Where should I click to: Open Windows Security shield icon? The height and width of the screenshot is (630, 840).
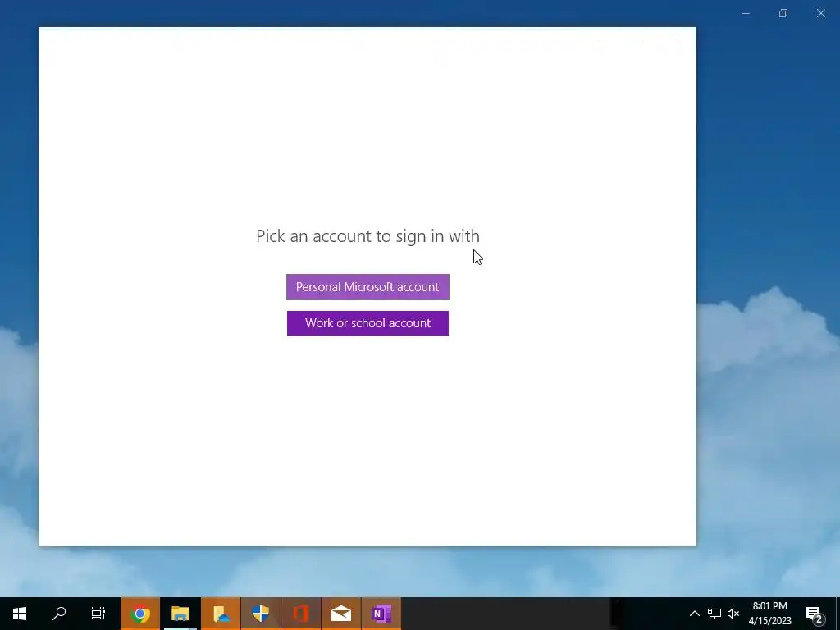pyautogui.click(x=261, y=614)
